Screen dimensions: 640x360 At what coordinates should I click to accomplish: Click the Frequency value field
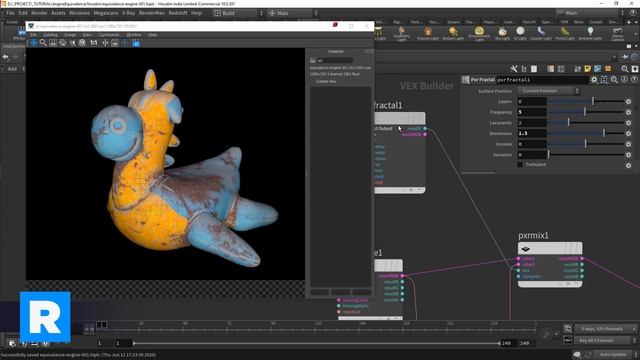pos(532,112)
